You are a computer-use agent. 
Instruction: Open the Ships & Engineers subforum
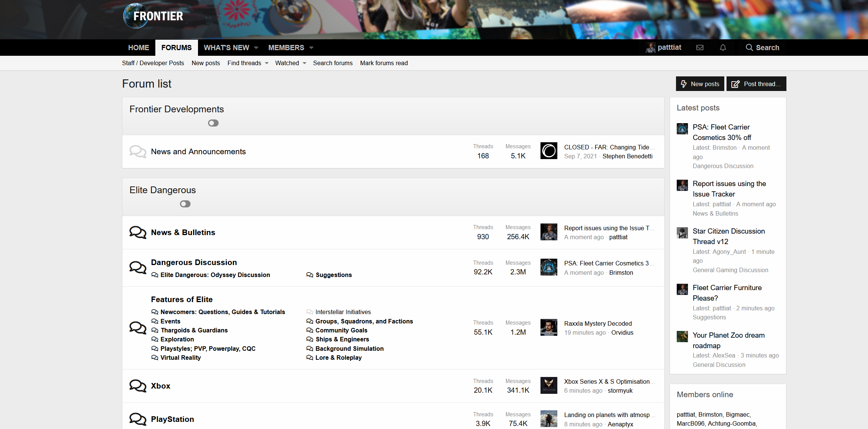[342, 339]
